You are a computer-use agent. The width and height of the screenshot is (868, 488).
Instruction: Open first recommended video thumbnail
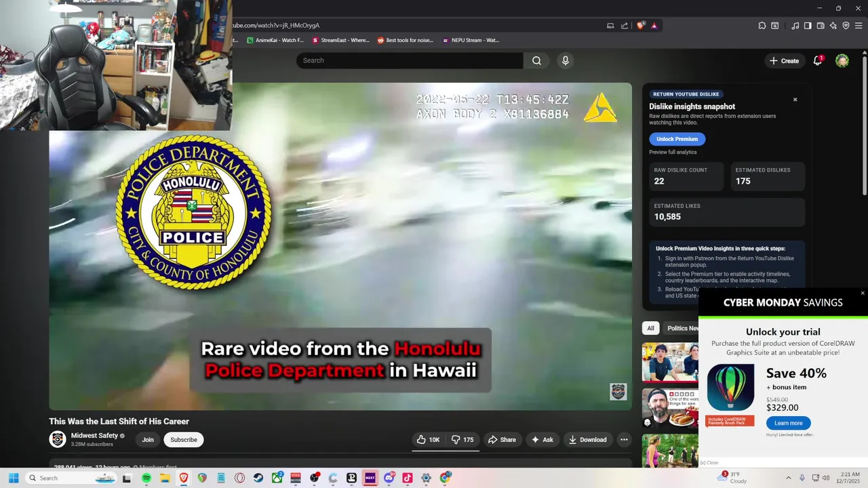coord(670,363)
